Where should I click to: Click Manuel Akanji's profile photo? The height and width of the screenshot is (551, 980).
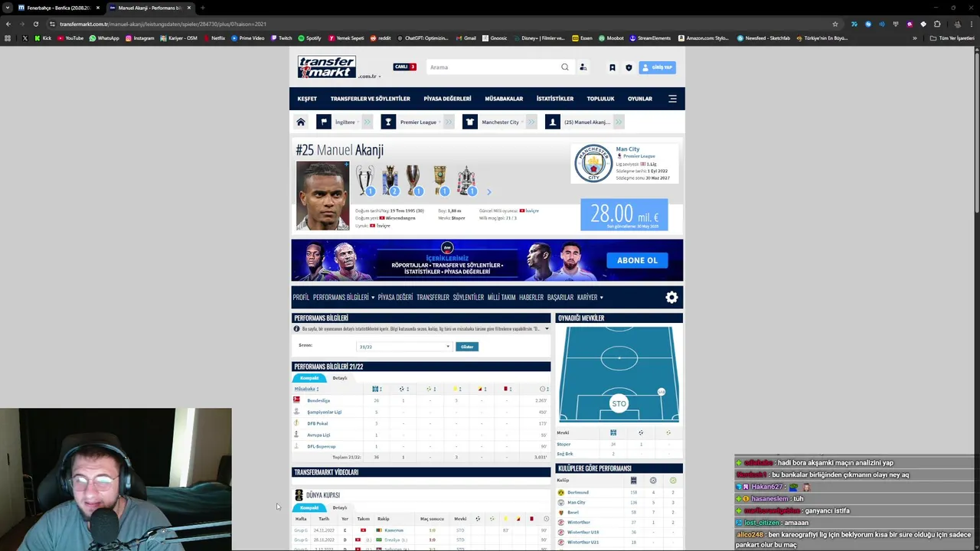click(322, 195)
